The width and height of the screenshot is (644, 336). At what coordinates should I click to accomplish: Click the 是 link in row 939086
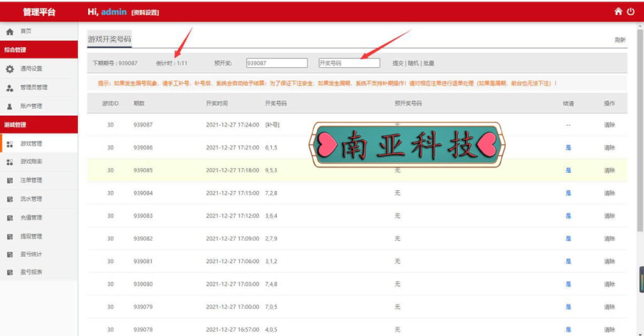569,148
